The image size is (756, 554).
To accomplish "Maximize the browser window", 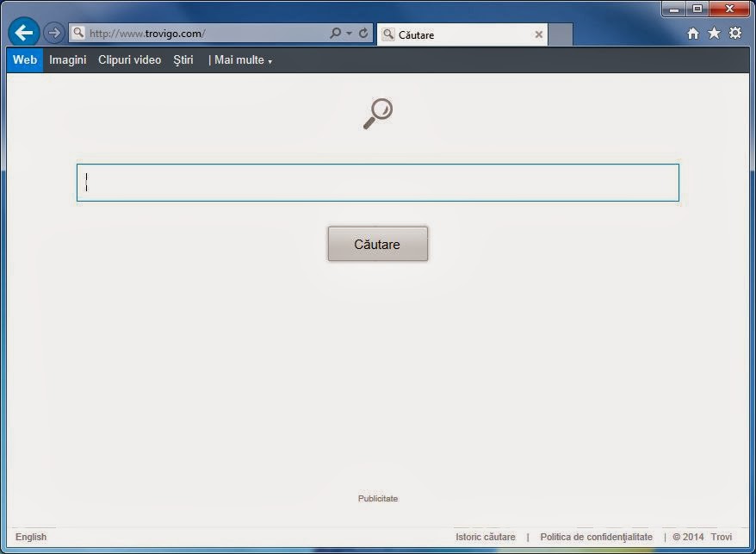I will (x=697, y=9).
